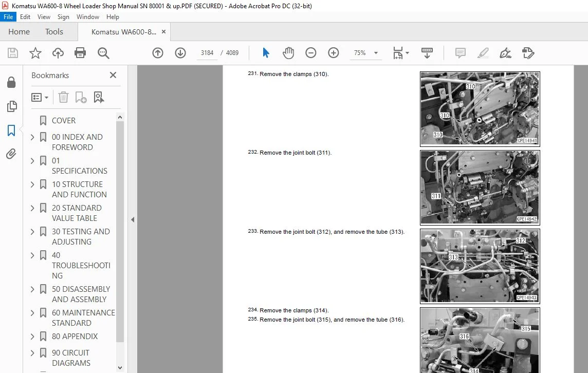
Task: Activate the hand pan tool
Action: click(x=288, y=53)
